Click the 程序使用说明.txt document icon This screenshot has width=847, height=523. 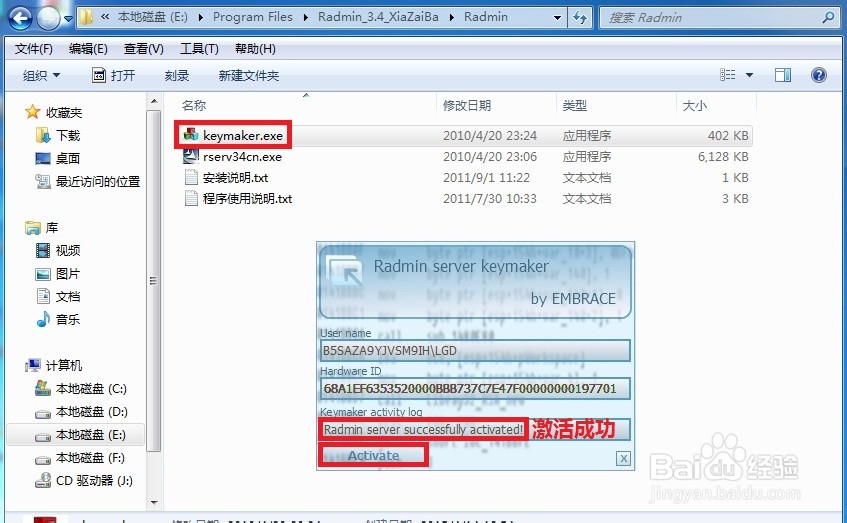click(x=191, y=198)
